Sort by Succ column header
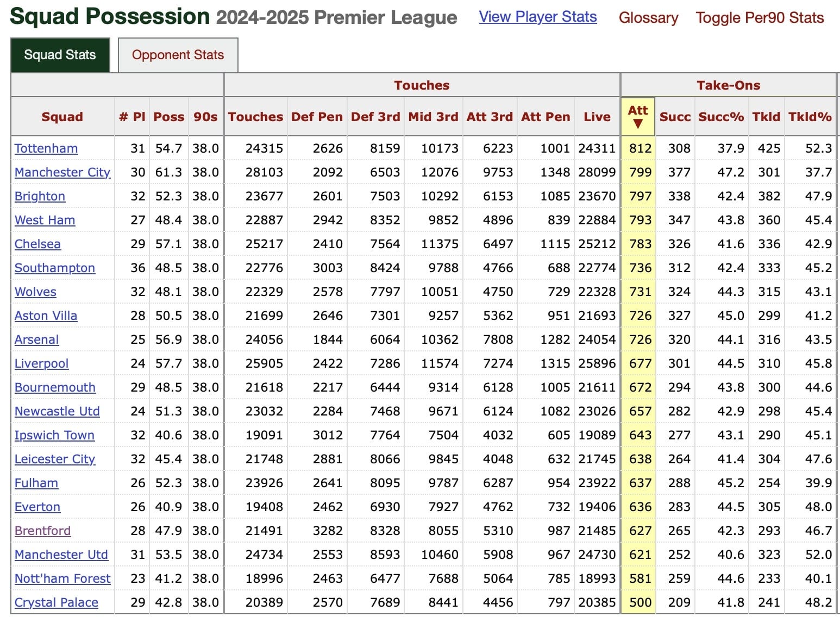 tap(675, 117)
